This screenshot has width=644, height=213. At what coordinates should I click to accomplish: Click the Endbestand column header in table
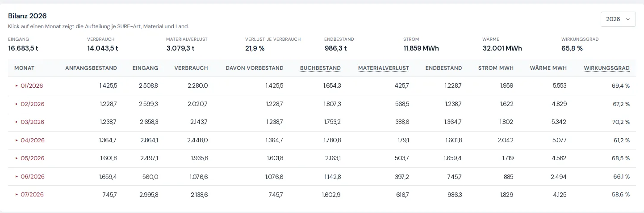pyautogui.click(x=444, y=68)
